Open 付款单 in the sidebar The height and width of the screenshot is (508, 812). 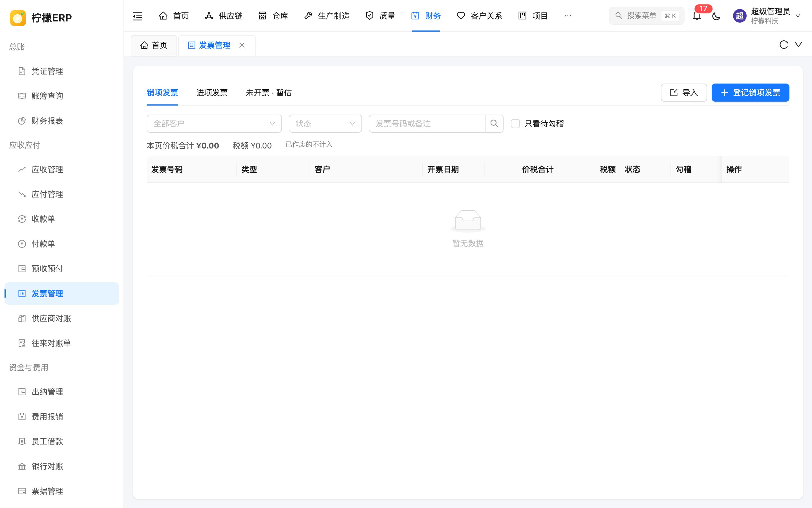pyautogui.click(x=62, y=244)
